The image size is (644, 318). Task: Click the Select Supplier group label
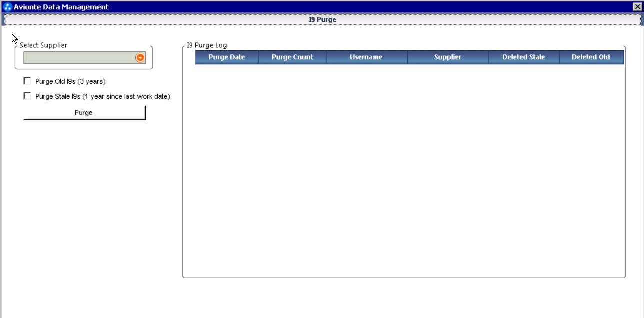pos(43,45)
